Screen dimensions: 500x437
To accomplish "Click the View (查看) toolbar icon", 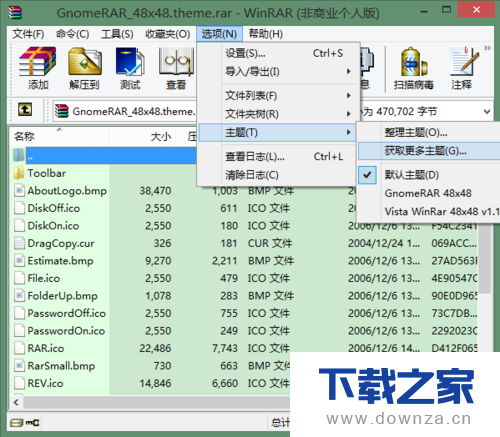I will pyautogui.click(x=176, y=61).
